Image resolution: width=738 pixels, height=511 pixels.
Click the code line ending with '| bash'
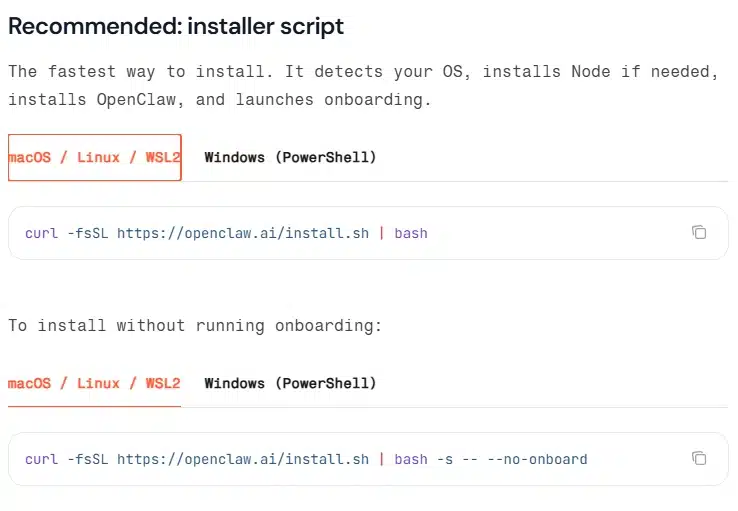[226, 233]
